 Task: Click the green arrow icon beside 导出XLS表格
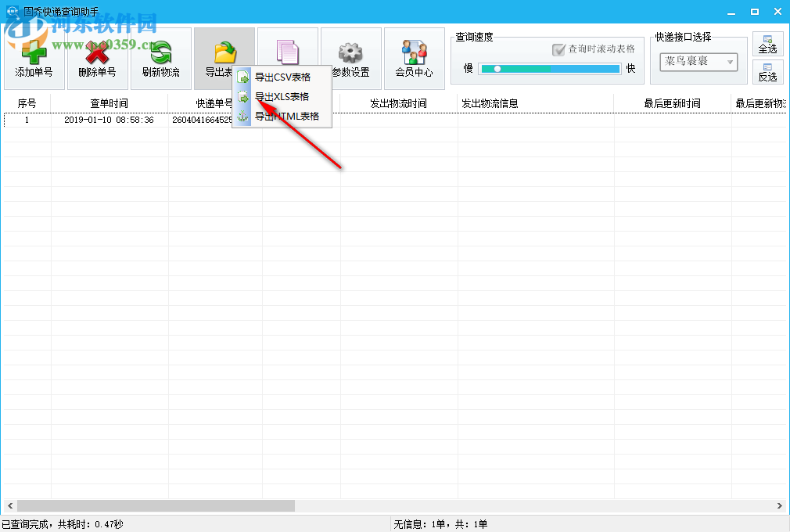pos(242,96)
